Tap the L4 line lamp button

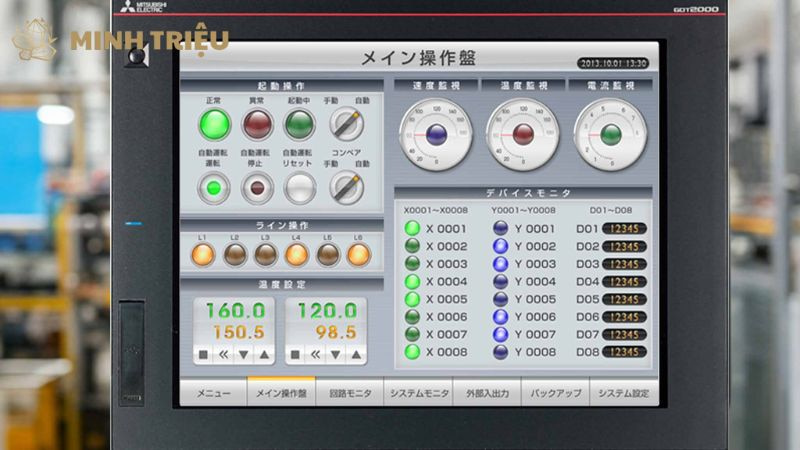tap(297, 255)
